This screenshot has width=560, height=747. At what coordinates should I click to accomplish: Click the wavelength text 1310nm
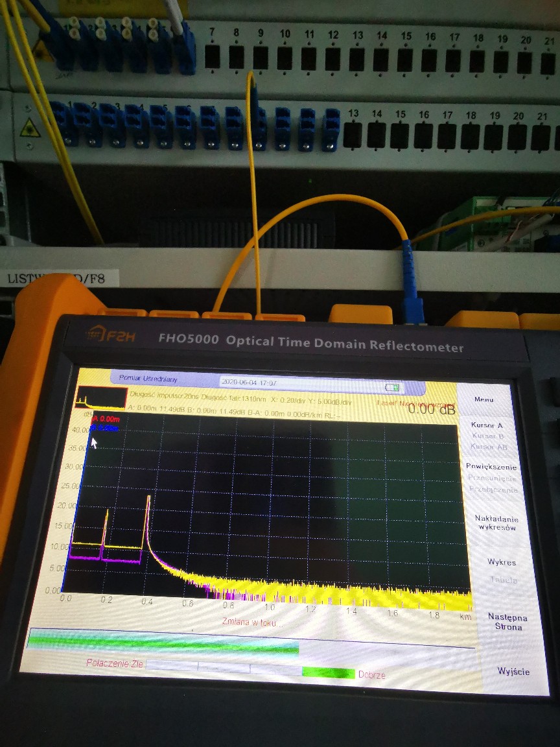pos(254,397)
